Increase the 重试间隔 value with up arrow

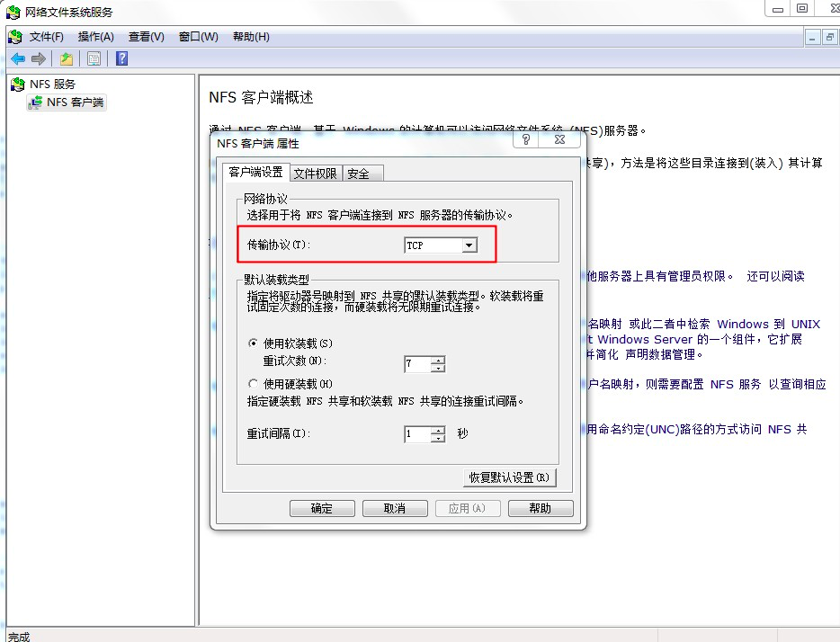pyautogui.click(x=439, y=430)
